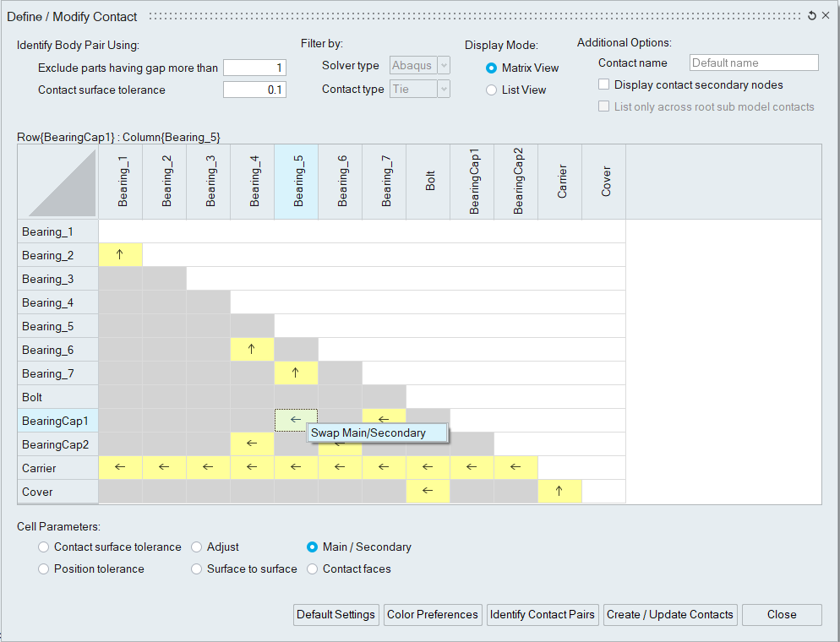Click the arrow cell at Bearing_2 row, Bearing_1 column
This screenshot has height=642, width=840.
[120, 255]
